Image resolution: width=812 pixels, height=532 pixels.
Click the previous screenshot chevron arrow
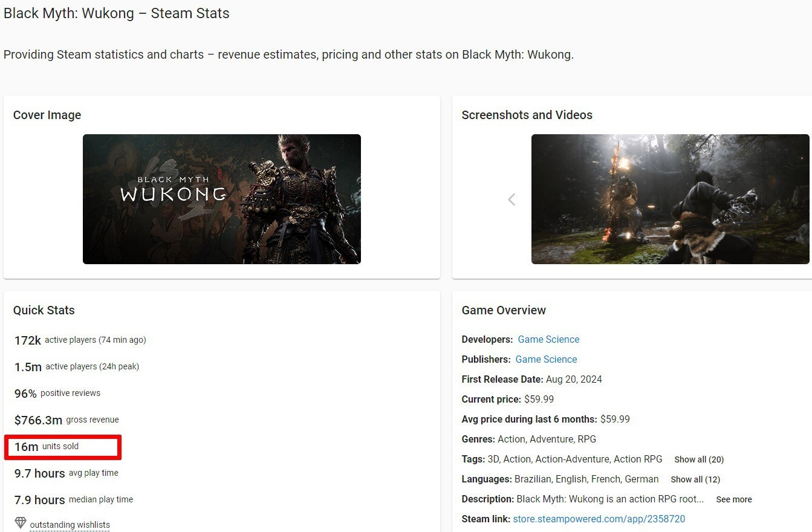click(x=512, y=199)
